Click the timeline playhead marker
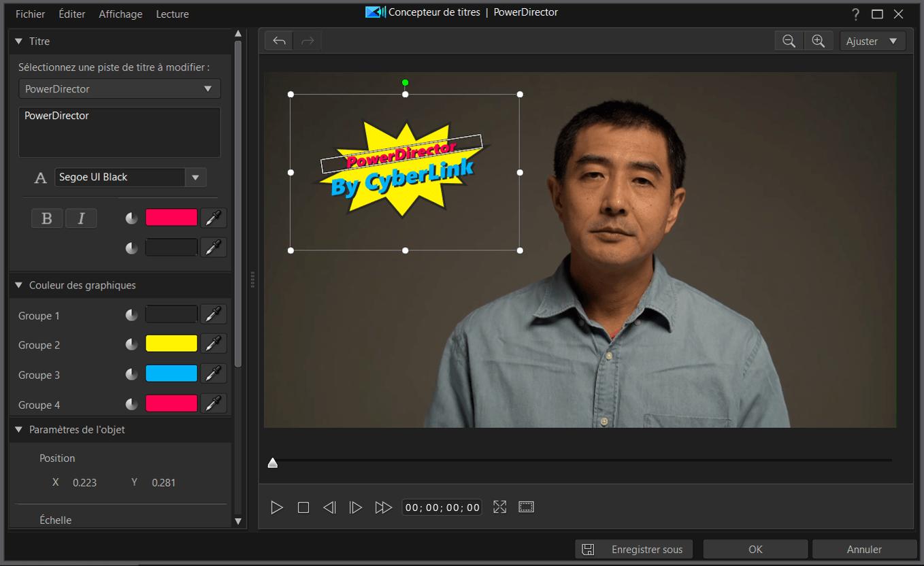Screen dimensions: 924x566 pos(273,463)
